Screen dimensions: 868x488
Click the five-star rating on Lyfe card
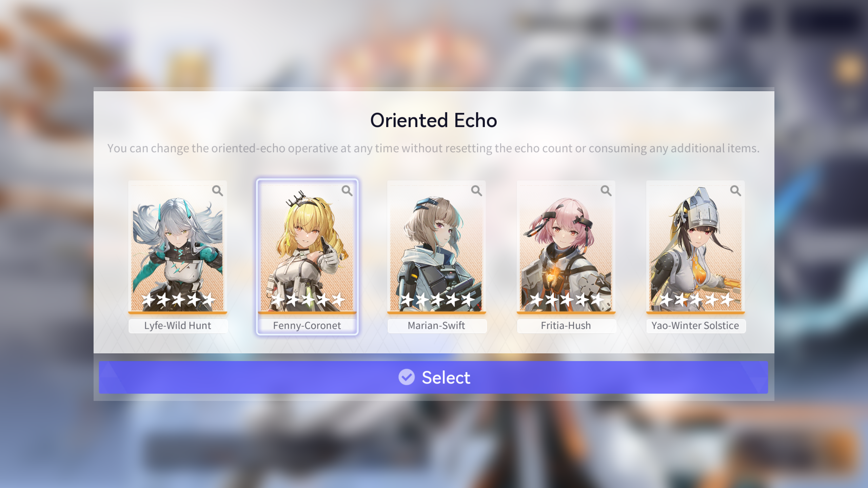178,300
